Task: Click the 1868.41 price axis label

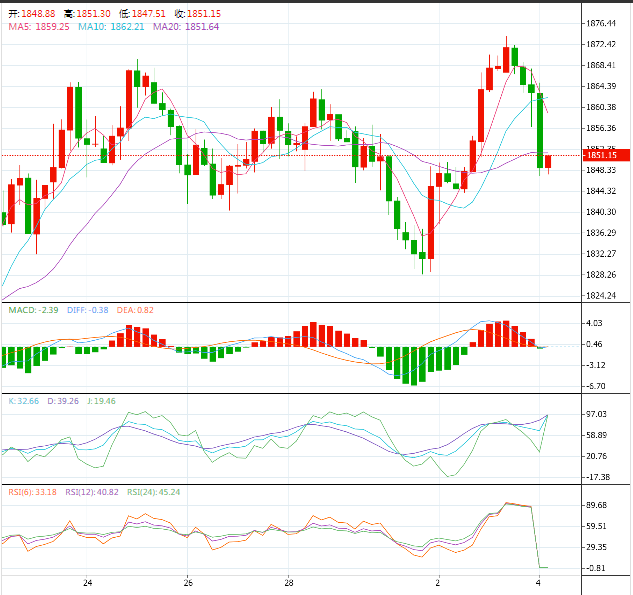Action: point(601,65)
